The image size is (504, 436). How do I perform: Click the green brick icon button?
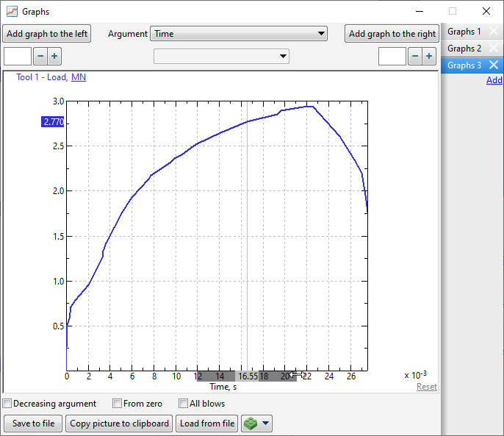pyautogui.click(x=251, y=424)
